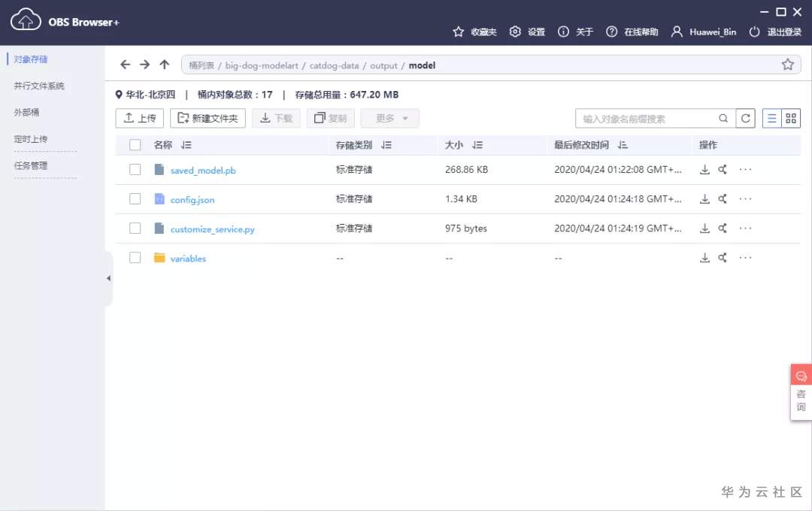Go to output in breadcrumb
The height and width of the screenshot is (511, 812).
tap(383, 65)
